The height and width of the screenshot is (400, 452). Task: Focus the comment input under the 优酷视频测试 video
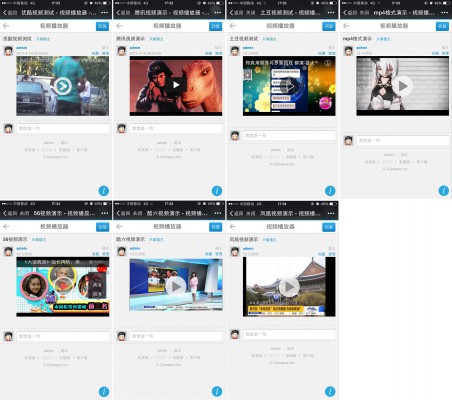(x=63, y=128)
